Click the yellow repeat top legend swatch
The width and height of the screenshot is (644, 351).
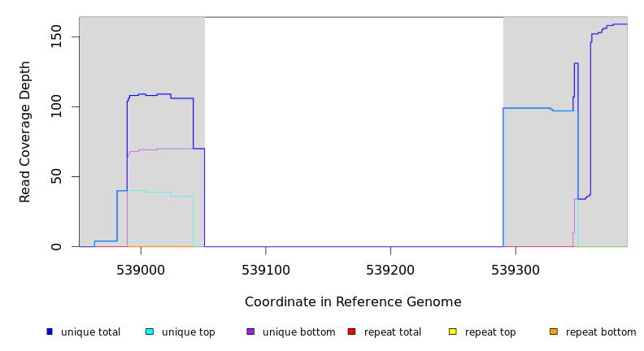[453, 331]
